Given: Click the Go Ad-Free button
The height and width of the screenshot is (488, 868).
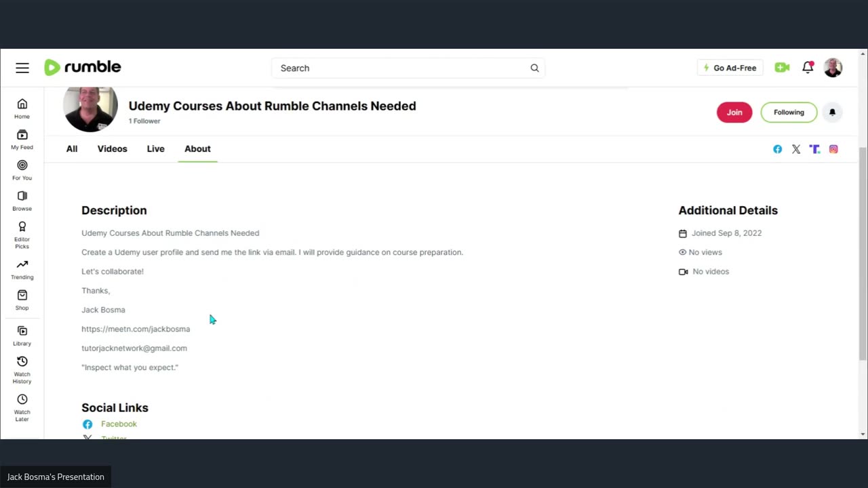Looking at the screenshot, I should tap(730, 68).
